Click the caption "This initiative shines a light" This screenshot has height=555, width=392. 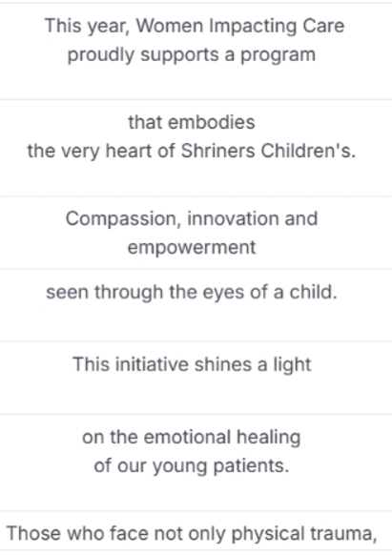pos(192,364)
